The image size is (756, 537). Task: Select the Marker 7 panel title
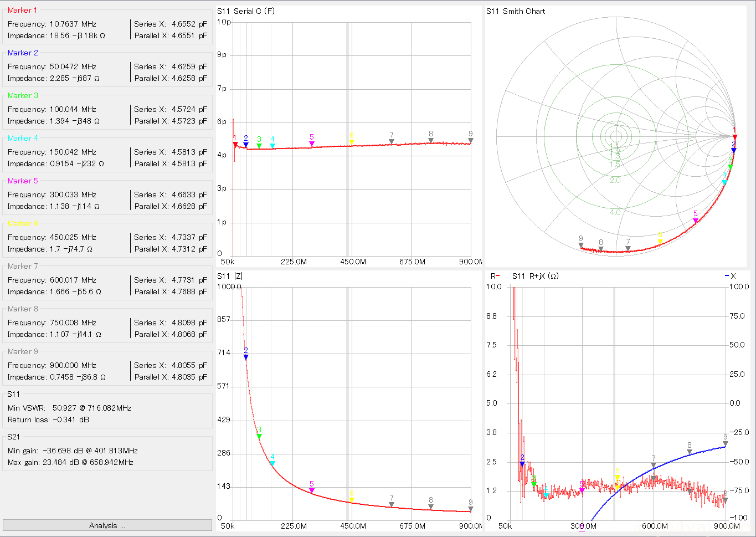23,266
